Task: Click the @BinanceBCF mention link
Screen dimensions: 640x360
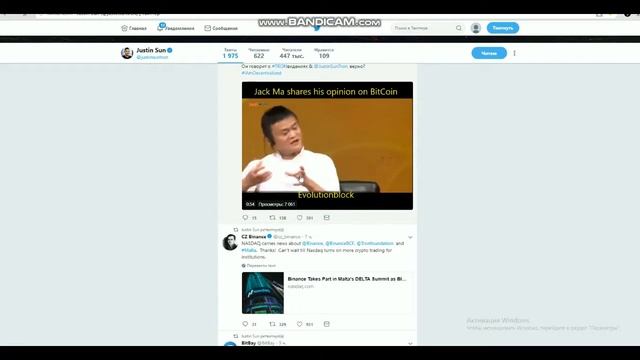Action: (x=340, y=244)
